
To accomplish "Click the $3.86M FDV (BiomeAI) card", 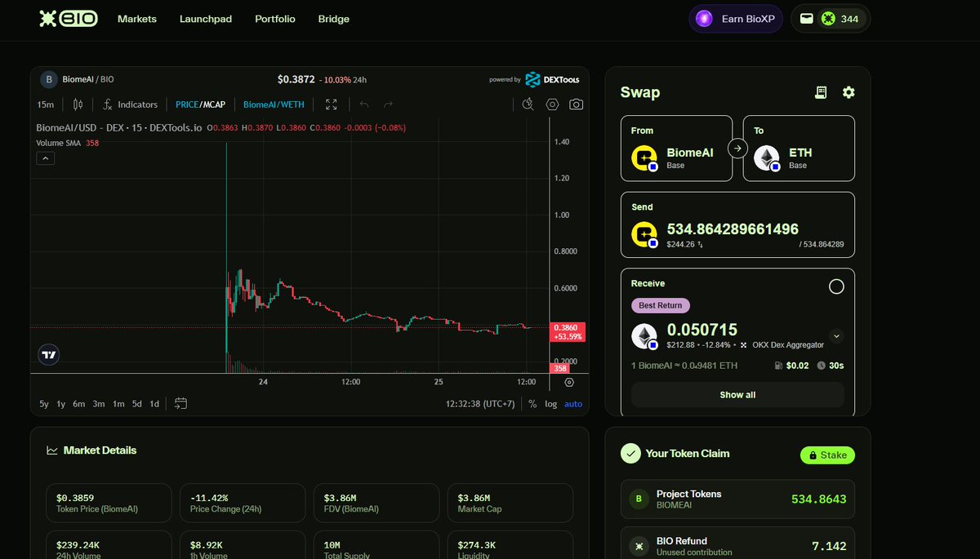I will [x=376, y=503].
